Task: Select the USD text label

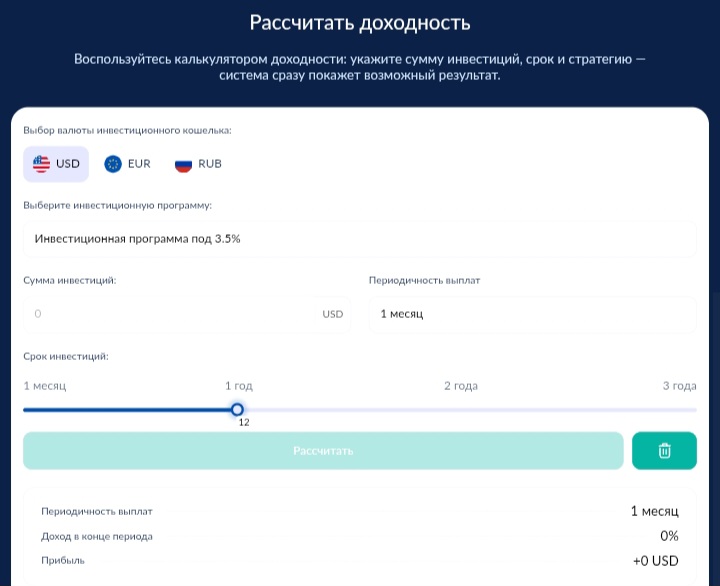Action: coord(68,164)
